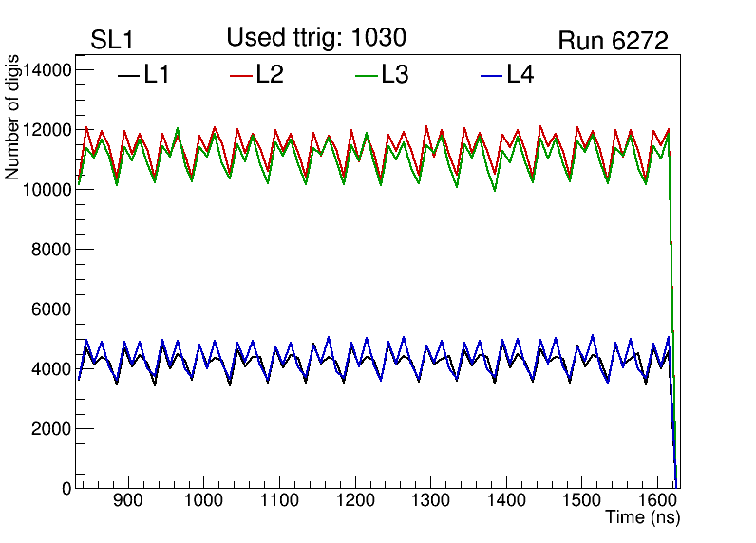Click the 2000 y-axis tick label
This screenshot has height=543, width=756.
[51, 429]
